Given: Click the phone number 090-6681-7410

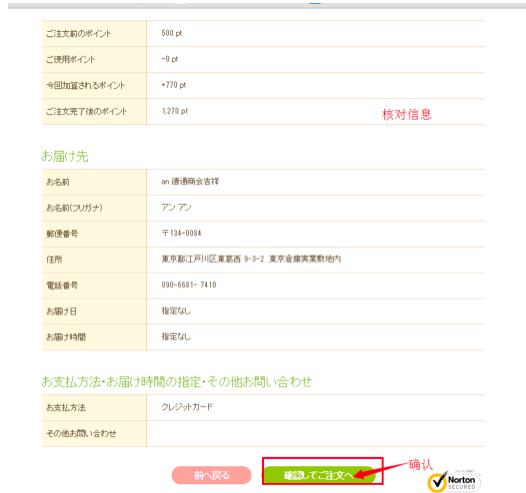Looking at the screenshot, I should (x=189, y=285).
